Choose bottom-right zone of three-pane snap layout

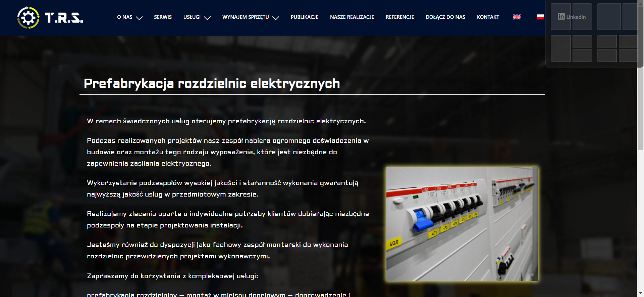[582, 55]
